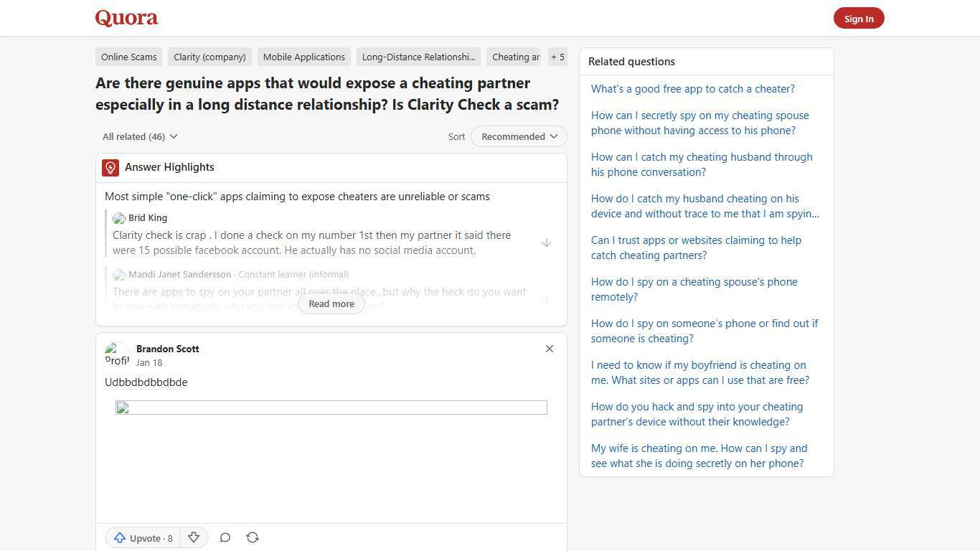
Task: Open Brid King's profile picture
Action: 119,218
